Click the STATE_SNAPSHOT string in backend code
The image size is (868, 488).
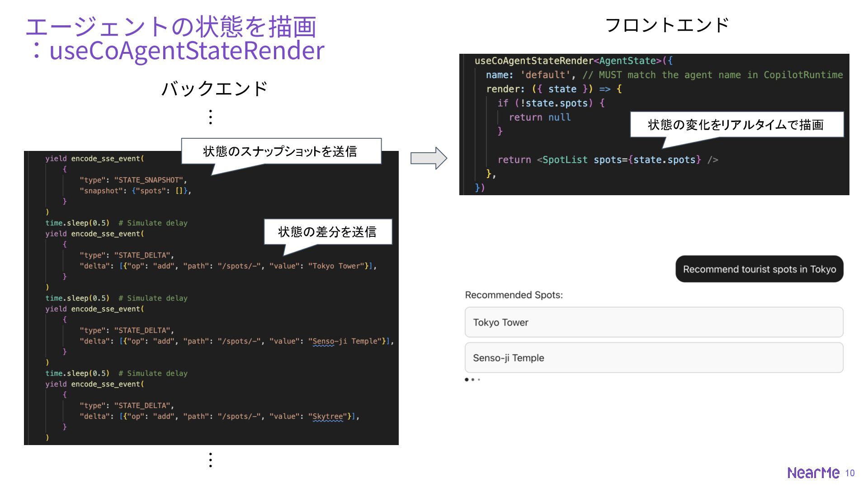[x=148, y=180]
